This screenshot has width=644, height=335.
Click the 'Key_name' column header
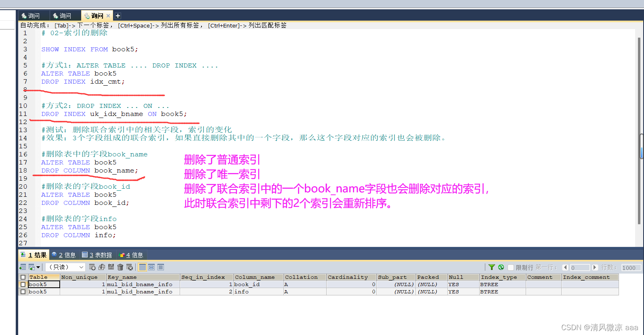coord(143,277)
